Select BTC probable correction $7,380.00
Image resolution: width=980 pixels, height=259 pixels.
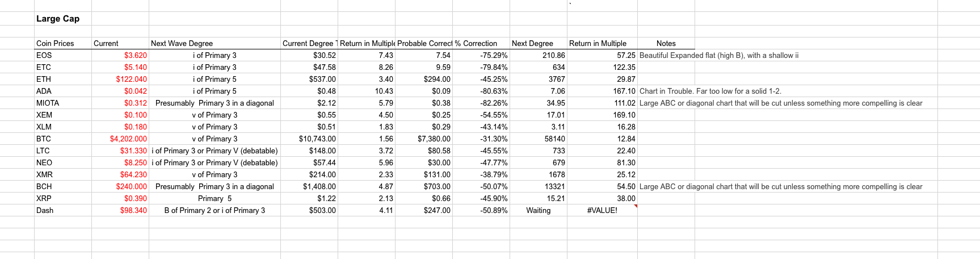(424, 139)
